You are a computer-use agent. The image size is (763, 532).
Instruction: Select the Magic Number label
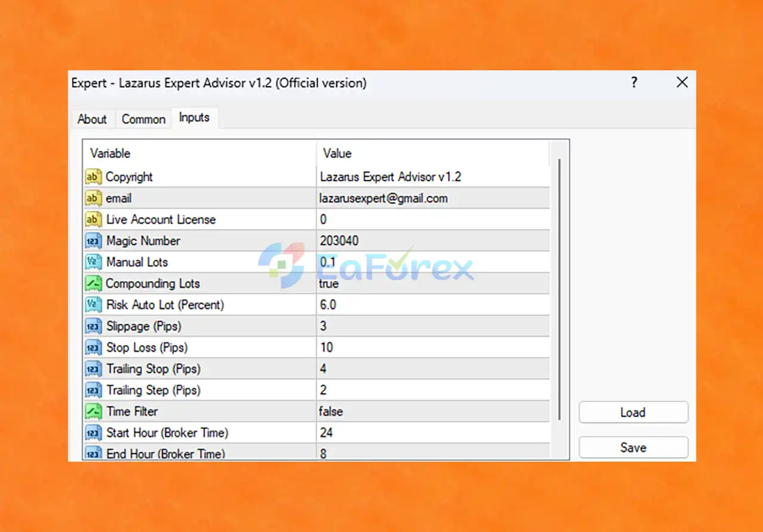click(x=143, y=241)
